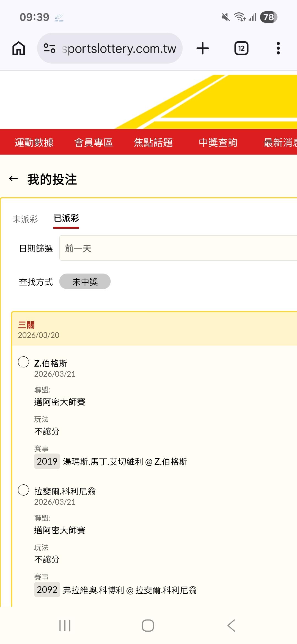297x644 pixels.
Task: Open a new tab with plus icon
Action: [x=203, y=48]
